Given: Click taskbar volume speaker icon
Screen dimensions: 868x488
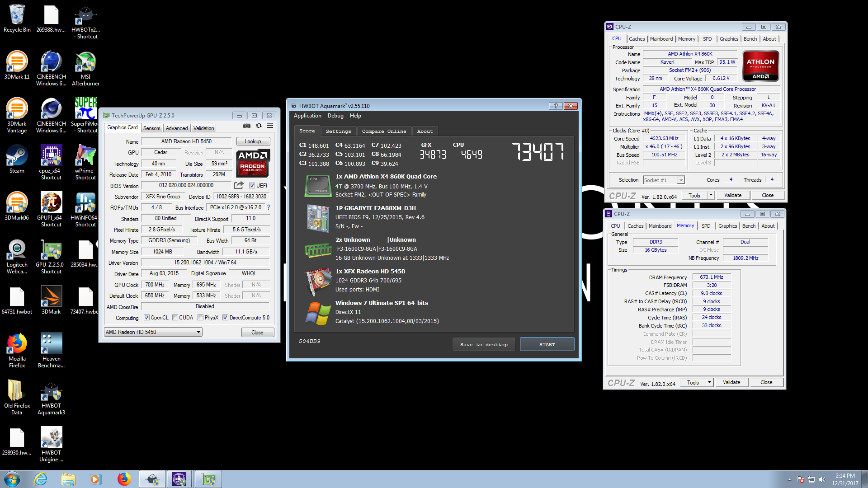Looking at the screenshot, I should 822,479.
